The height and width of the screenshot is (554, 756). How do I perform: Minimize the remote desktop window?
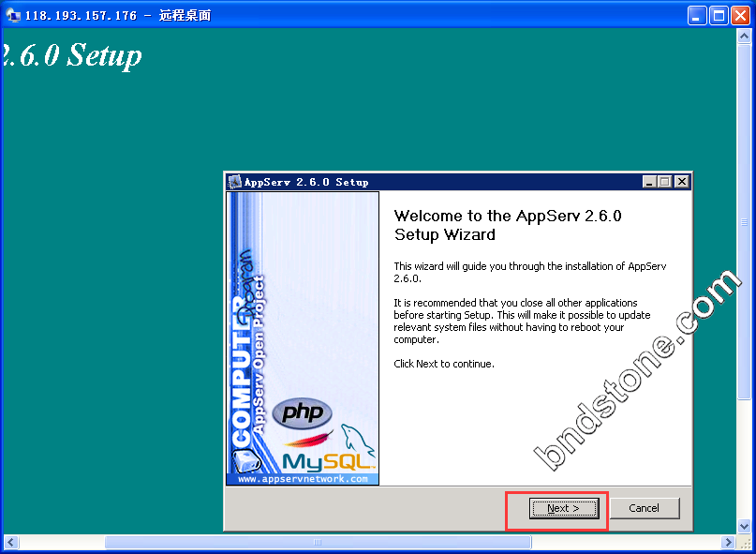[697, 15]
